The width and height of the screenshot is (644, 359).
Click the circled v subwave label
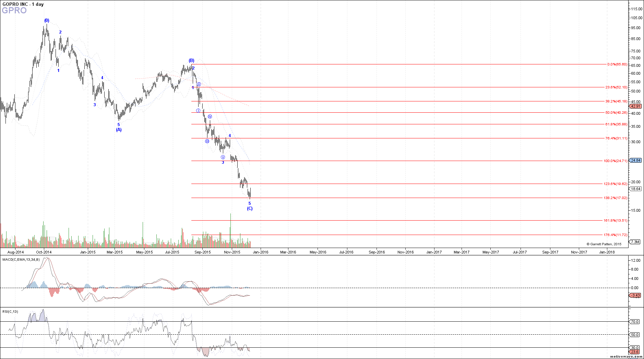(223, 157)
